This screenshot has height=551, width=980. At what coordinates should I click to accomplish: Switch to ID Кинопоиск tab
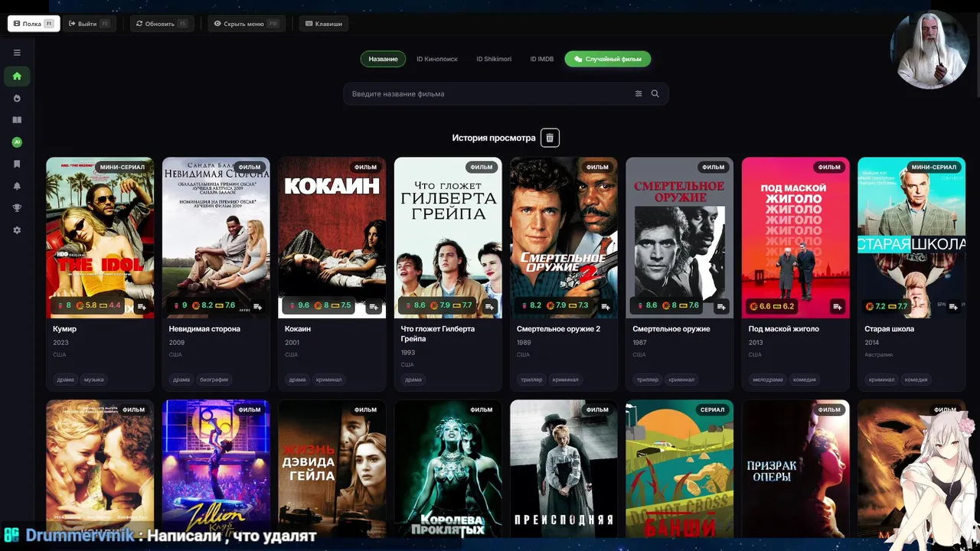437,59
